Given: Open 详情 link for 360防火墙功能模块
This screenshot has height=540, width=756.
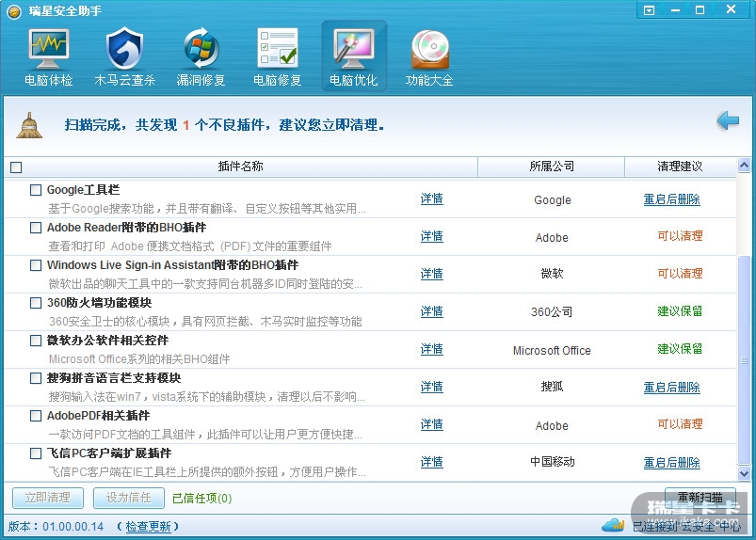Looking at the screenshot, I should tap(431, 311).
